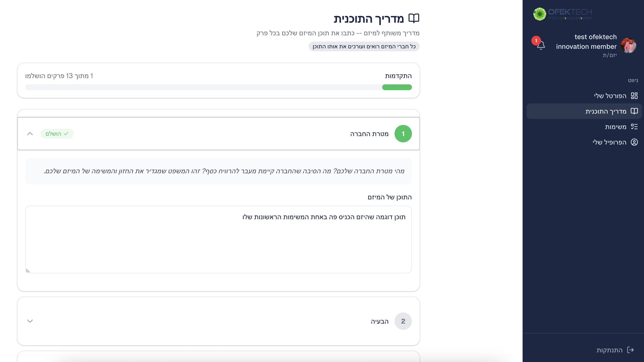Click the OFEKTECH logo
Image resolution: width=644 pixels, height=362 pixels.
tap(563, 14)
